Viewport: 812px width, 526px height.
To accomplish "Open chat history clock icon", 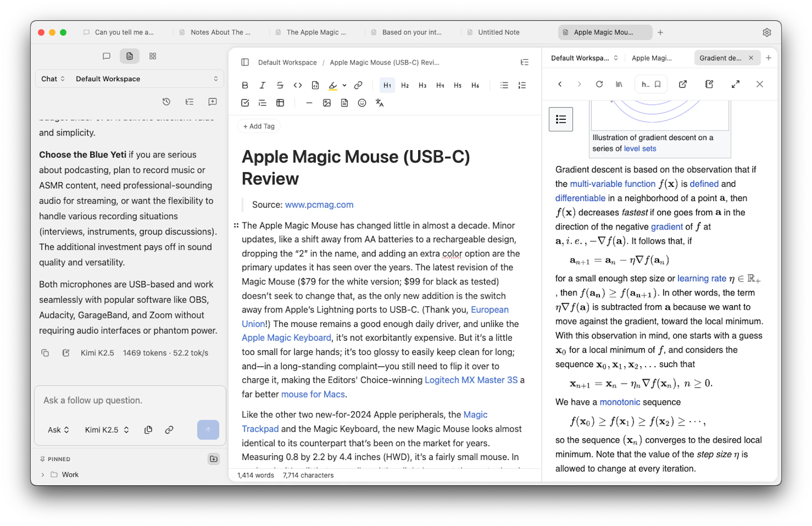I will pyautogui.click(x=166, y=102).
